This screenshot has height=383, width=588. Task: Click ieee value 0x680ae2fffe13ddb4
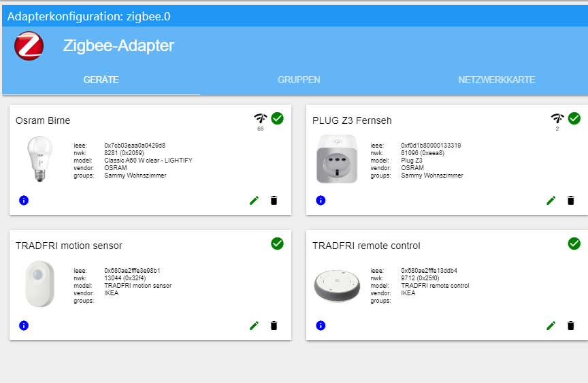[x=429, y=271]
